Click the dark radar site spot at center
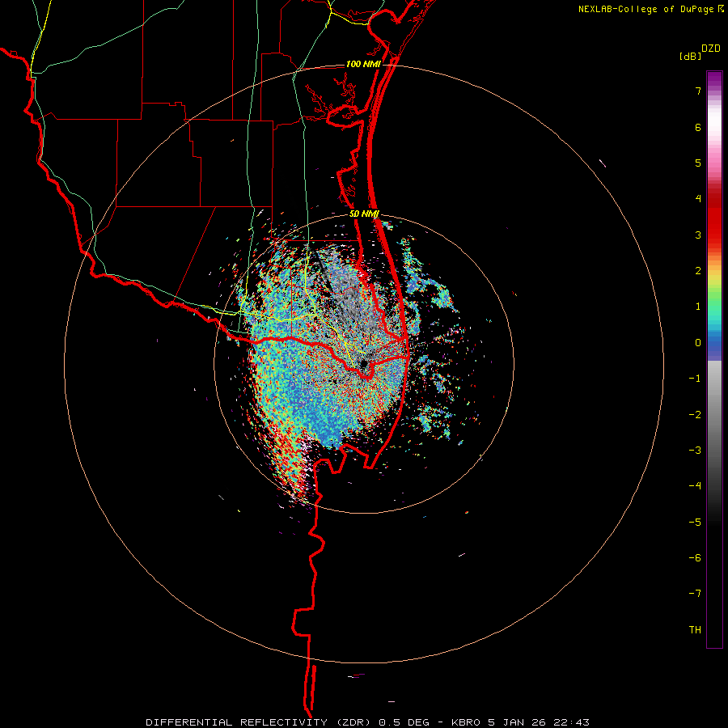728x728 pixels. pos(363,363)
